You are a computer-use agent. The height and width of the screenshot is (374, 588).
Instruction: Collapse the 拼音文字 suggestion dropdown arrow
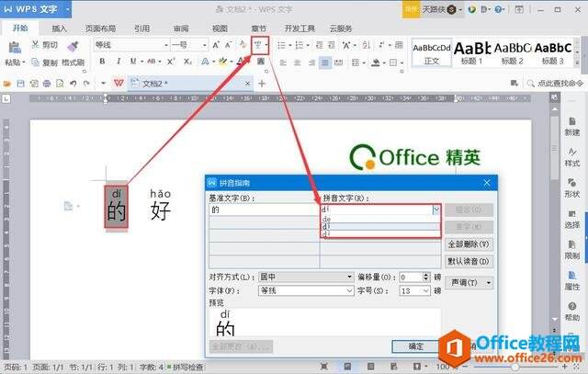435,210
